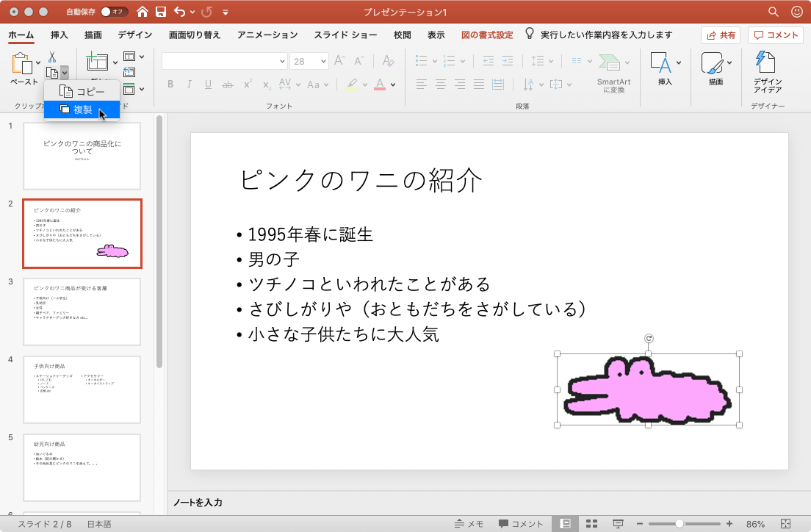Viewport: 811px width, 532px height.
Task: Open the アニメーション ribbon tab
Action: coord(267,35)
